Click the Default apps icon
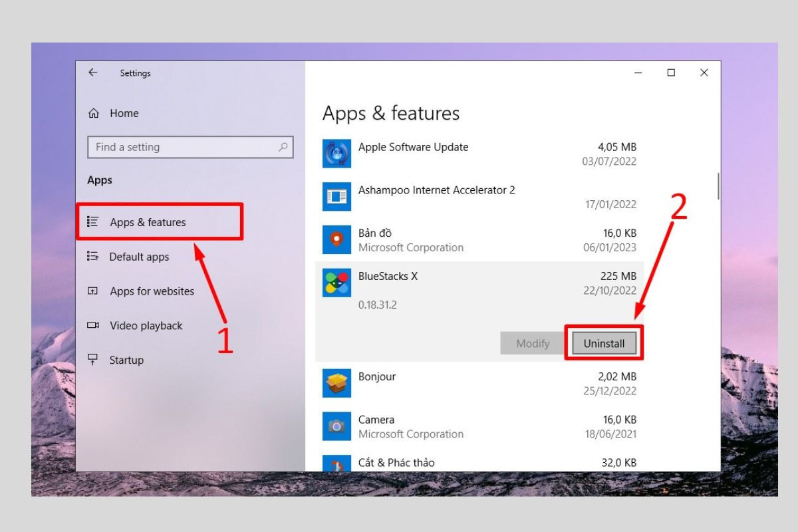This screenshot has height=532, width=798. point(93,257)
